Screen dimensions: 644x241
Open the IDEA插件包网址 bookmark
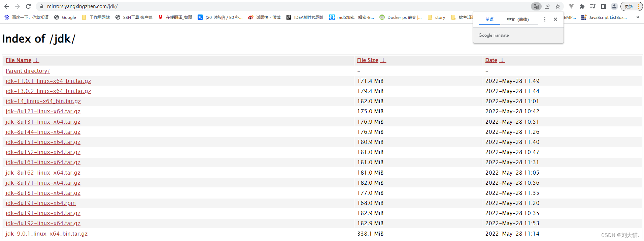(x=305, y=17)
